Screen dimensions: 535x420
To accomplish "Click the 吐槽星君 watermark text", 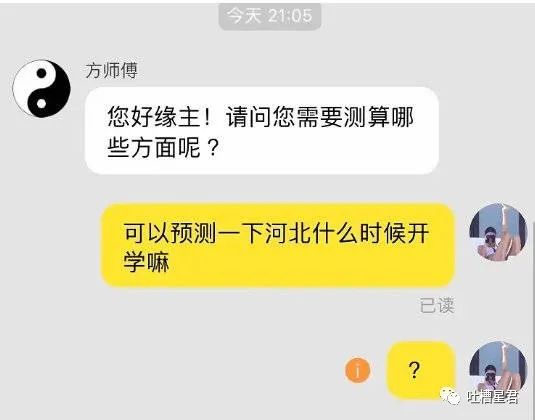I will [x=493, y=397].
